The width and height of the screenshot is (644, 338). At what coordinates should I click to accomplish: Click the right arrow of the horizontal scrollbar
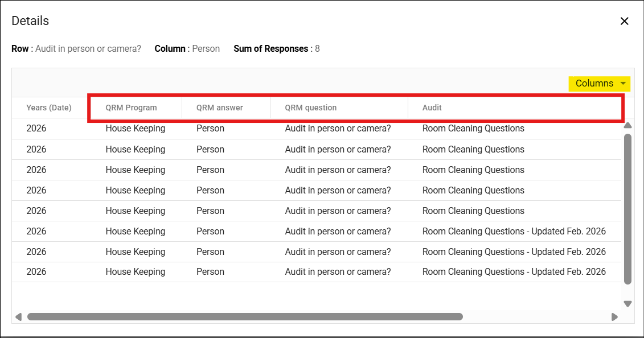pos(614,316)
